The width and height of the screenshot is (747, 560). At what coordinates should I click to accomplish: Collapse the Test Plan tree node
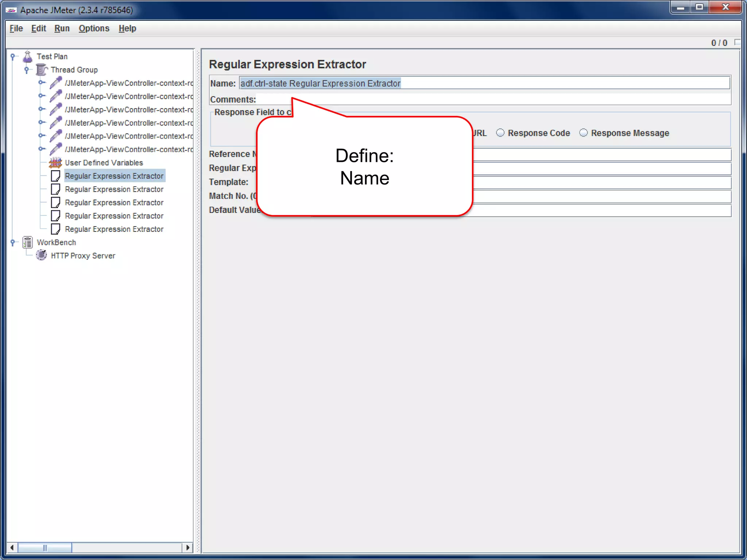pos(13,57)
